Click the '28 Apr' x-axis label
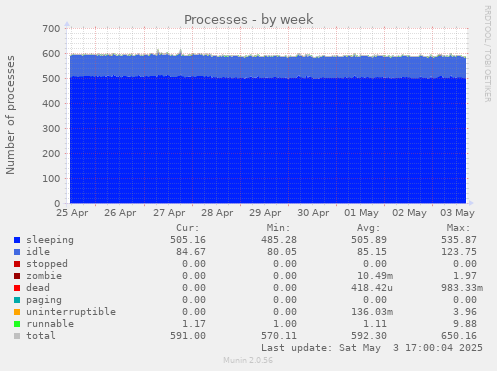This screenshot has height=371, width=497. point(217,213)
